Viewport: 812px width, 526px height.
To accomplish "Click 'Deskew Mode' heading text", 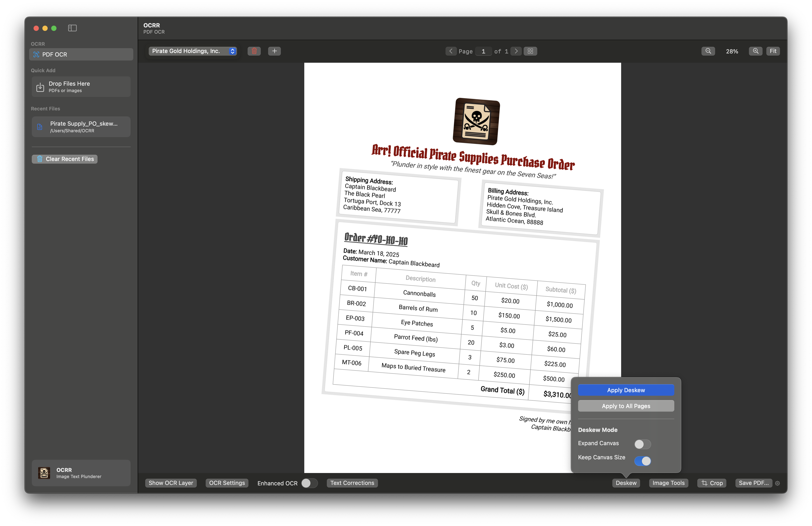I will pyautogui.click(x=598, y=430).
